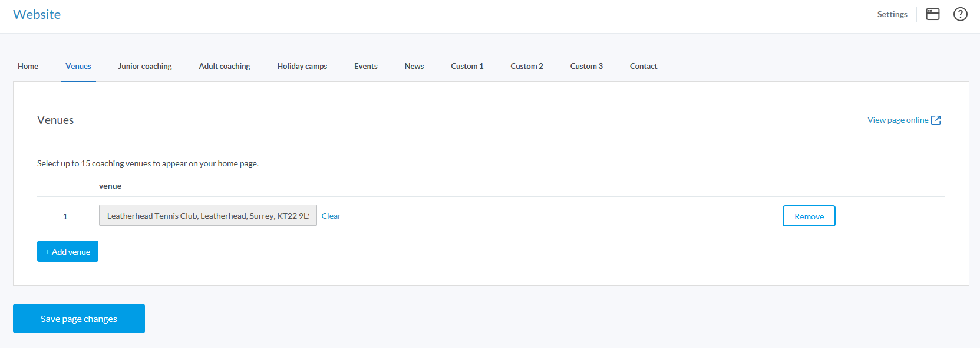Click the external link icon beside View page online
The height and width of the screenshot is (348, 980).
click(936, 120)
